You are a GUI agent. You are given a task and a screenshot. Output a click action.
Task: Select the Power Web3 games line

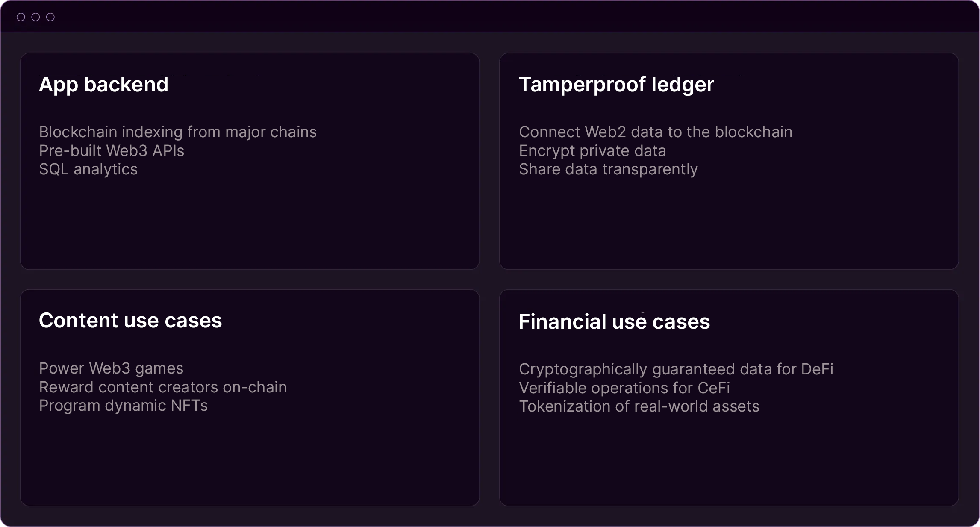[111, 368]
